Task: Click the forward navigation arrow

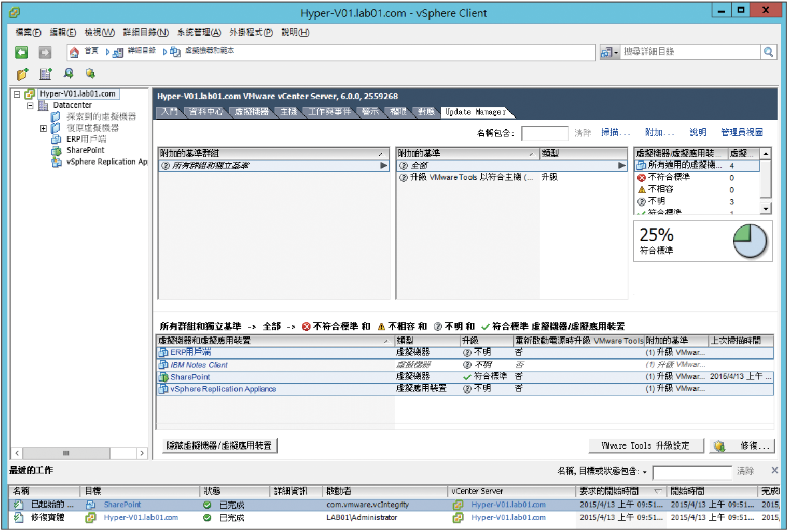Action: coord(45,52)
